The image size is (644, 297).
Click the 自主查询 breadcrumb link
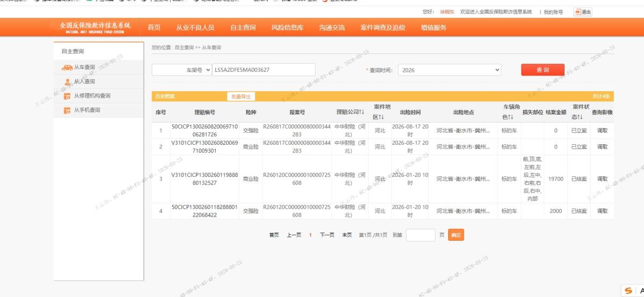184,48
